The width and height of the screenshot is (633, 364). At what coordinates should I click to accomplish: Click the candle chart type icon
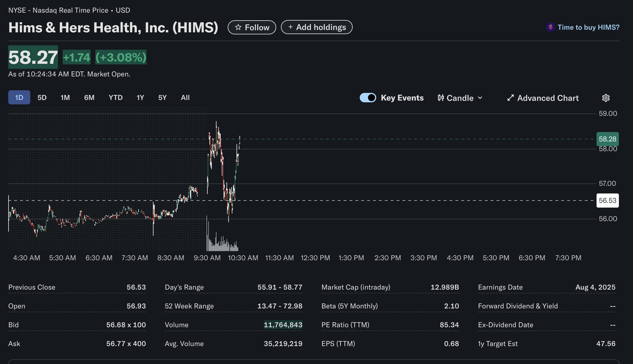pos(441,98)
